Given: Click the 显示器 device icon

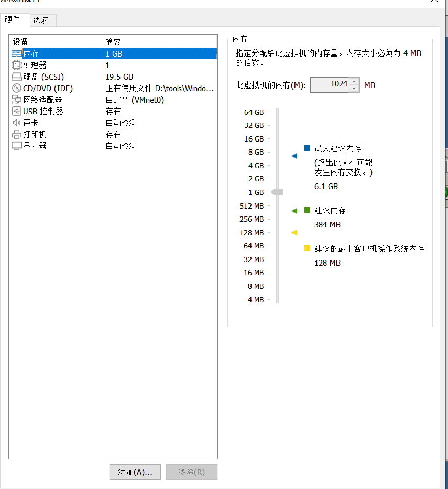Looking at the screenshot, I should 16,145.
